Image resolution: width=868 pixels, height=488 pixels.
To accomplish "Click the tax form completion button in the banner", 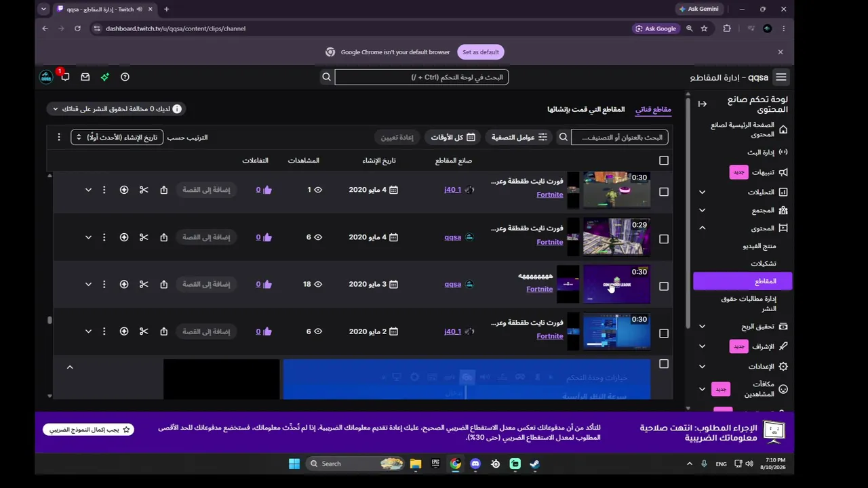I will click(88, 430).
